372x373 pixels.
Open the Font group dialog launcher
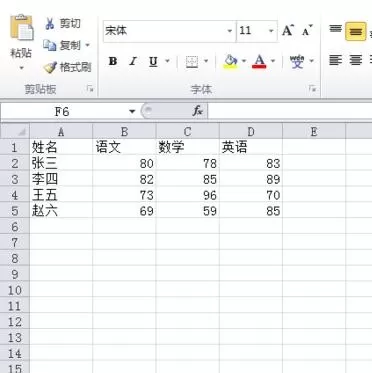click(312, 89)
